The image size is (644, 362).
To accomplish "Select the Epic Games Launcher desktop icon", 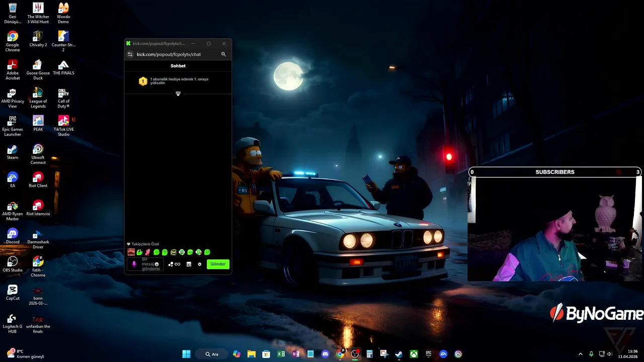I will coord(13,126).
